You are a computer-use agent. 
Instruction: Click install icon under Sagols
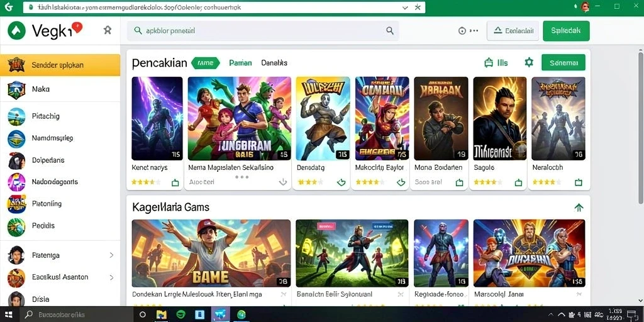click(x=518, y=182)
